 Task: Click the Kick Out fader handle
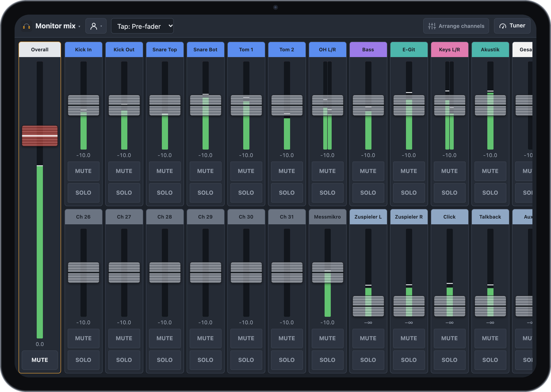(x=124, y=105)
